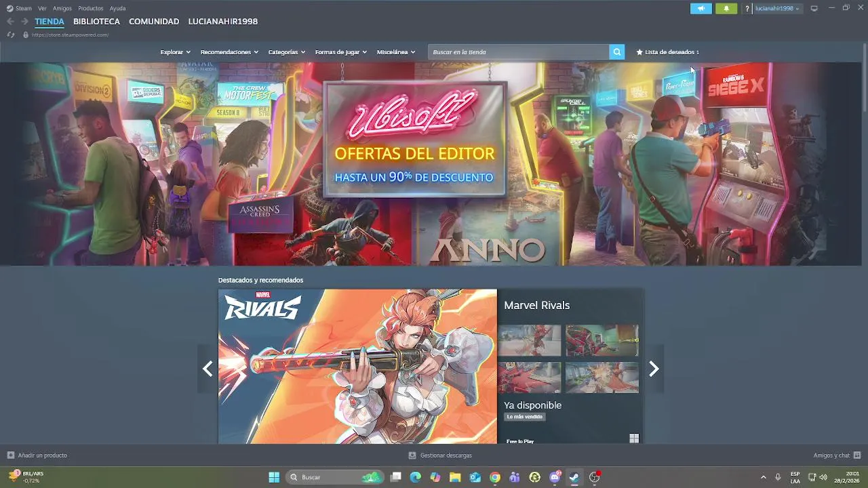Select the bottom-left Marvel Rivals screenshot thumbnail
Viewport: 868px width, 488px height.
click(530, 378)
